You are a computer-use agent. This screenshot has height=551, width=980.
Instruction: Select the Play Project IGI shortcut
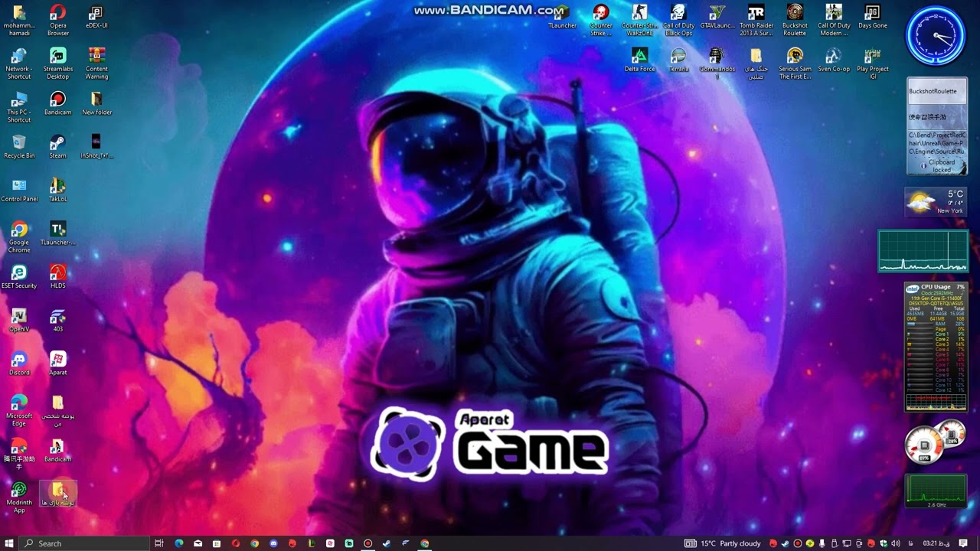872,64
